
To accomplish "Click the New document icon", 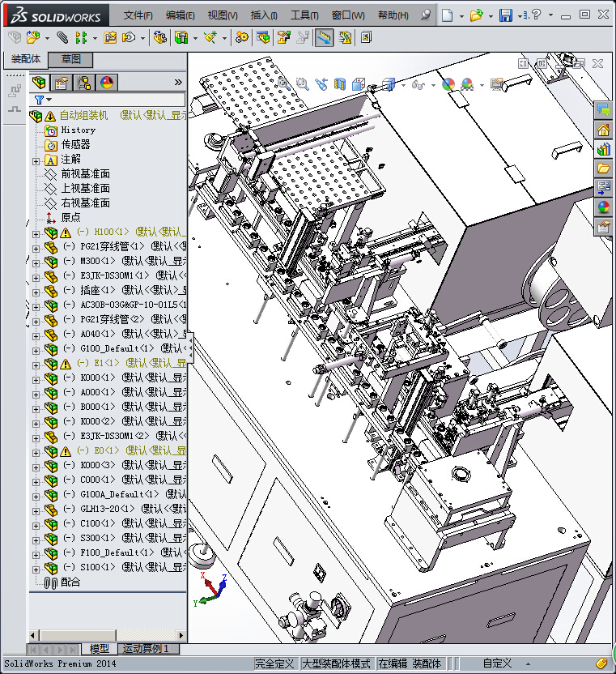I will coord(448,15).
